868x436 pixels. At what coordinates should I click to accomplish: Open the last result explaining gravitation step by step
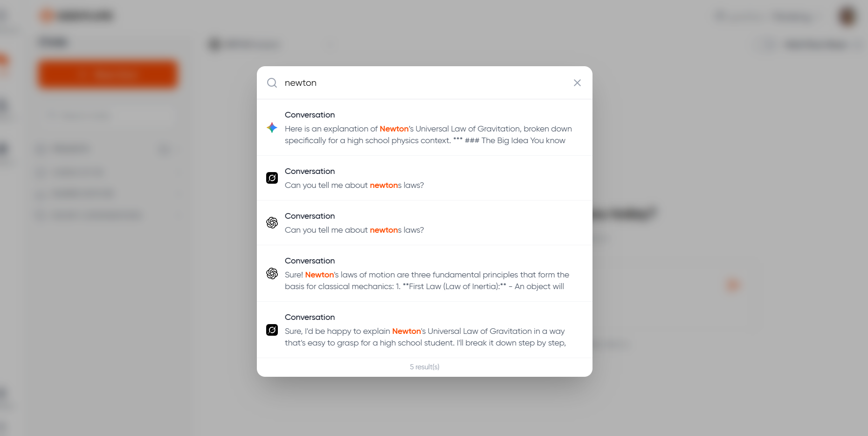(x=424, y=330)
